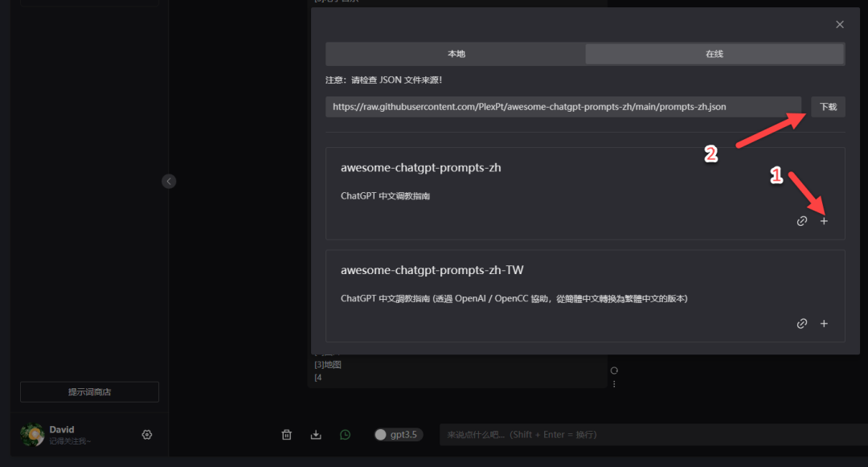Open link icon of awesome-chatgpt-prompts-zh-TW
This screenshot has height=467, width=868.
click(801, 323)
